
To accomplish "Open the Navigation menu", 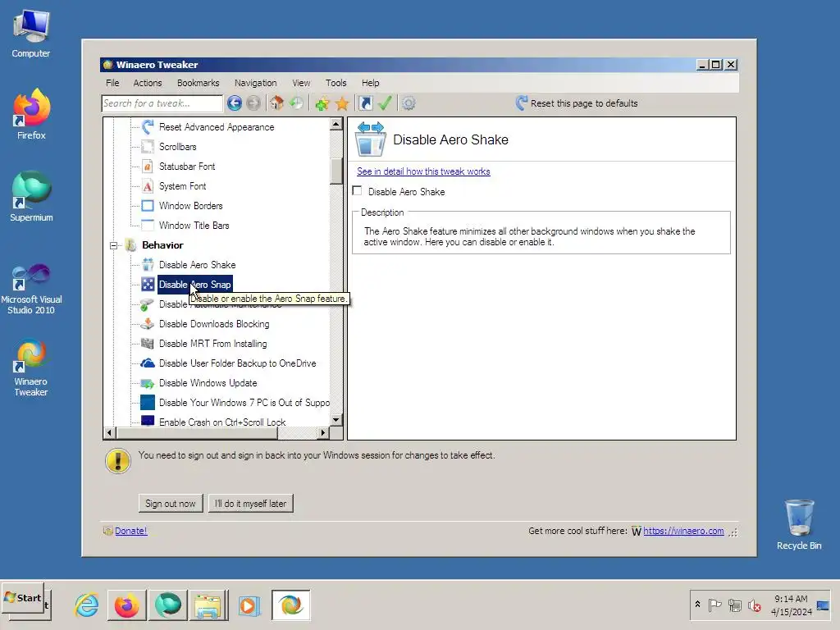I will click(x=256, y=83).
